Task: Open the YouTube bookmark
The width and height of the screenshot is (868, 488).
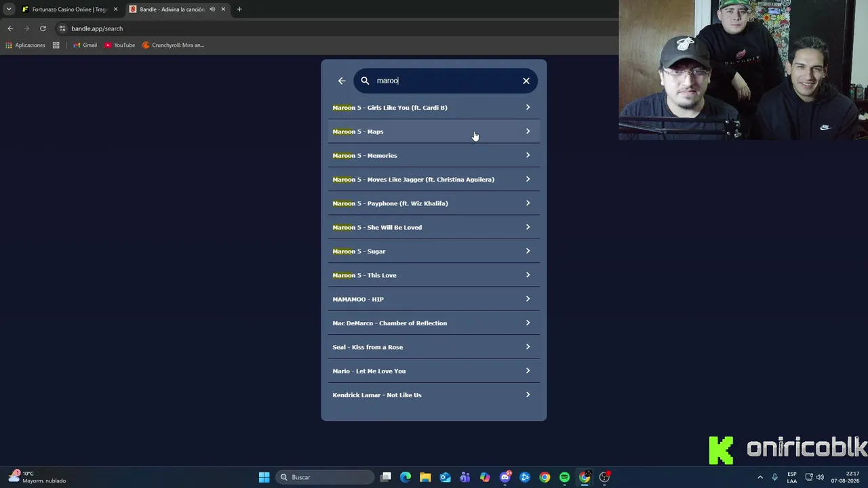Action: tap(119, 45)
